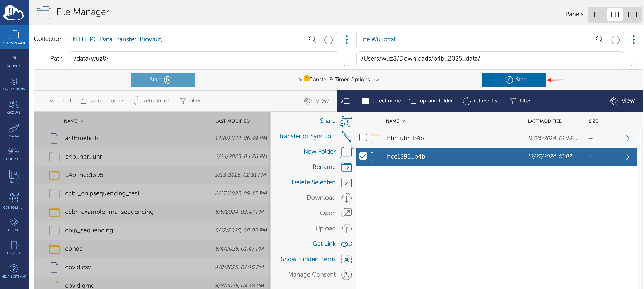Uncheck the hcc1395_b4b folder checkbox
Viewport: 644px width, 289px height.
tap(363, 156)
